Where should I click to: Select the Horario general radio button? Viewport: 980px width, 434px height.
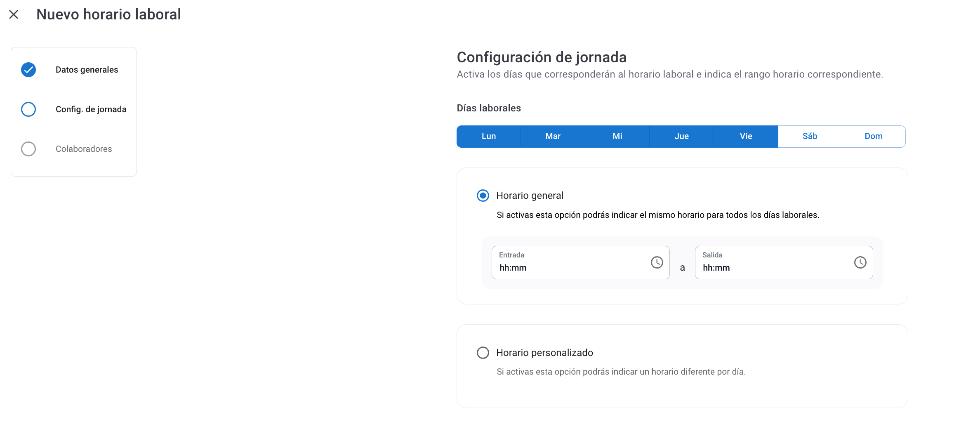483,196
